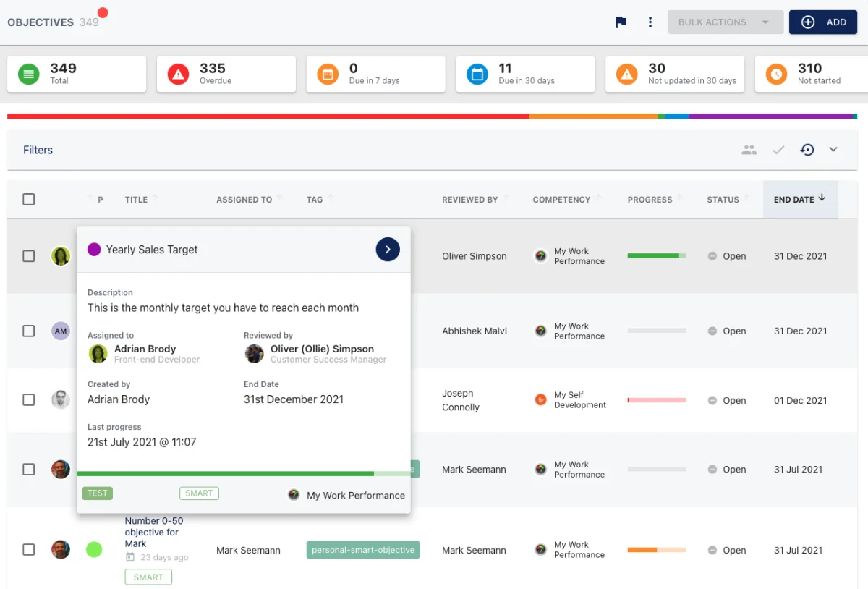Click the AM initials avatar

point(61,331)
